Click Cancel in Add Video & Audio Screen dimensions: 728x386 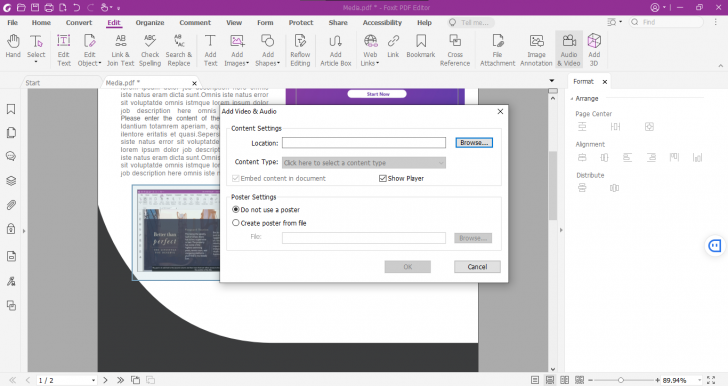tap(477, 267)
